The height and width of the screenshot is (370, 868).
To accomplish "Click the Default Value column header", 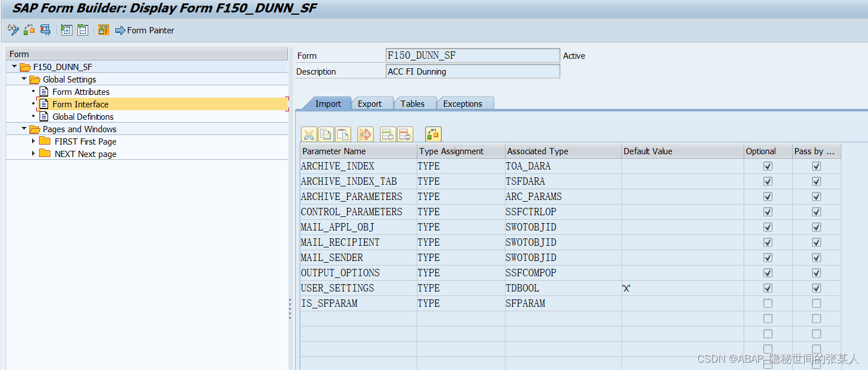I will click(x=683, y=151).
